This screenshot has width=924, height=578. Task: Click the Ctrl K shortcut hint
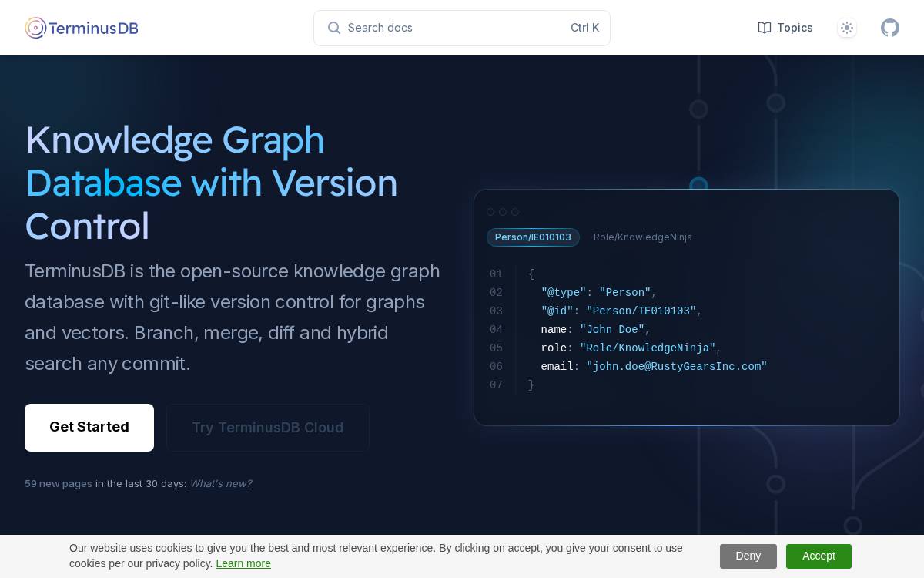coord(584,28)
